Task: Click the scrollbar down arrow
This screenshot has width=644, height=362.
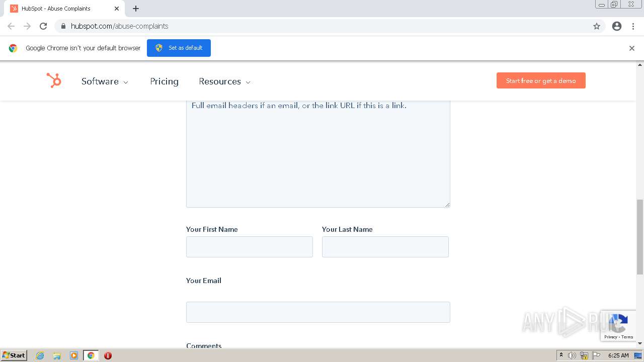Action: tap(640, 344)
